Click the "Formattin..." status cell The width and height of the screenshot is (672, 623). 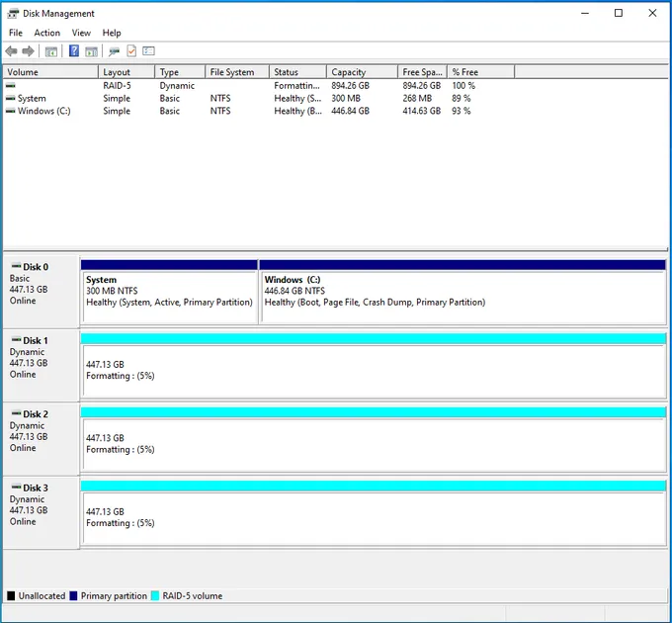297,86
